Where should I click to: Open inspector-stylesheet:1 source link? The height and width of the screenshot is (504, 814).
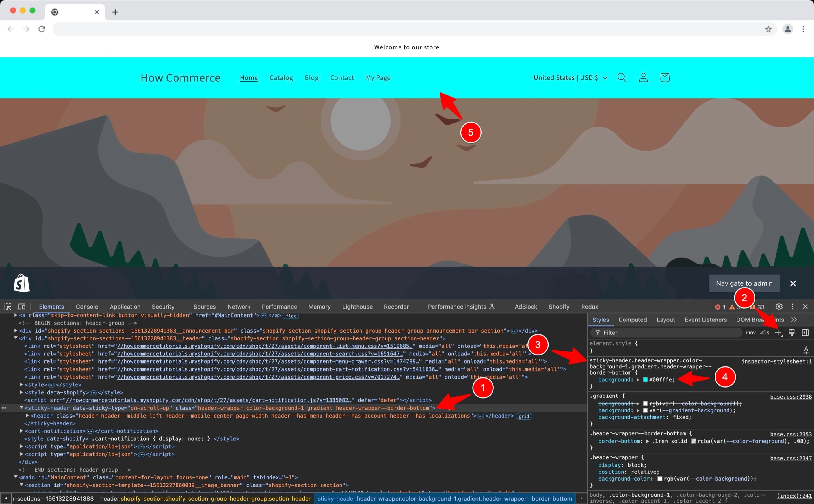(777, 361)
